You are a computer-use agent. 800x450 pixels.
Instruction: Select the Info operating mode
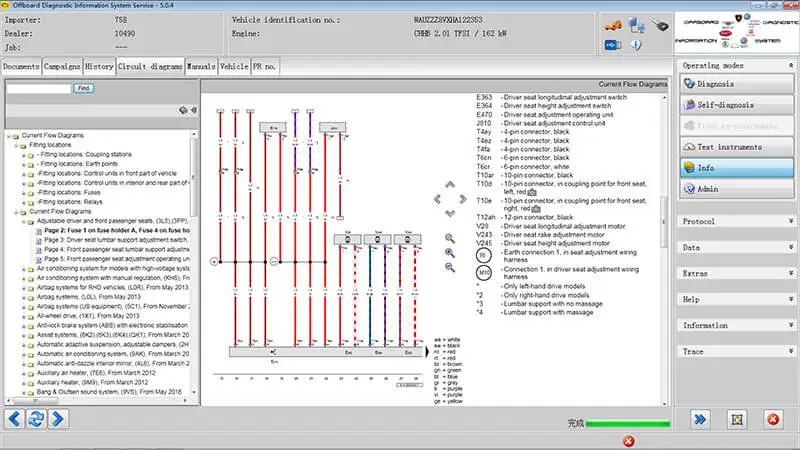pyautogui.click(x=737, y=168)
